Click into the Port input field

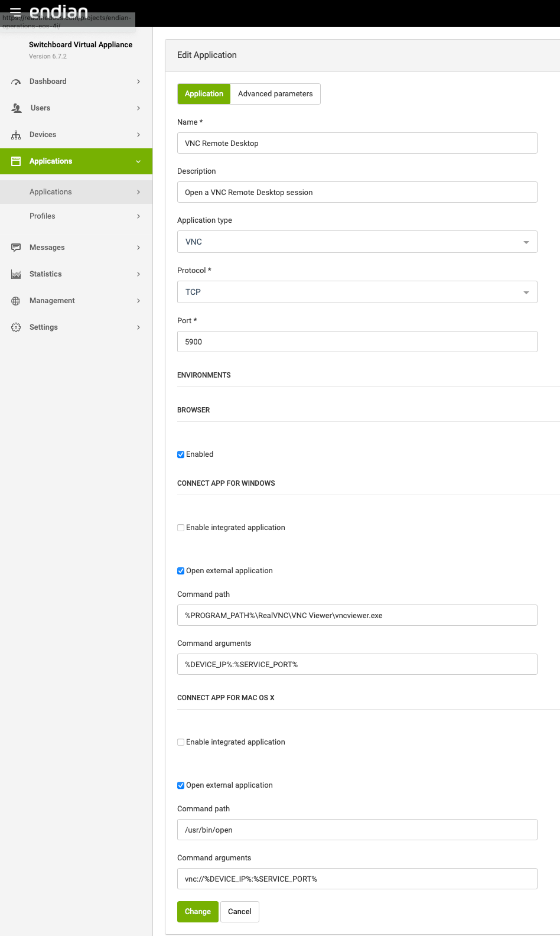click(357, 342)
